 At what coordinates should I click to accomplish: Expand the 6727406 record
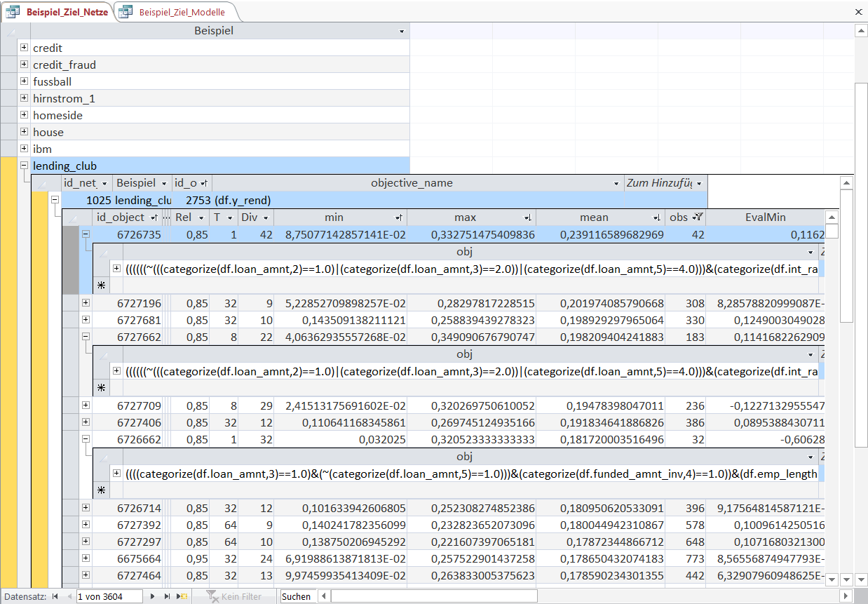coord(86,422)
